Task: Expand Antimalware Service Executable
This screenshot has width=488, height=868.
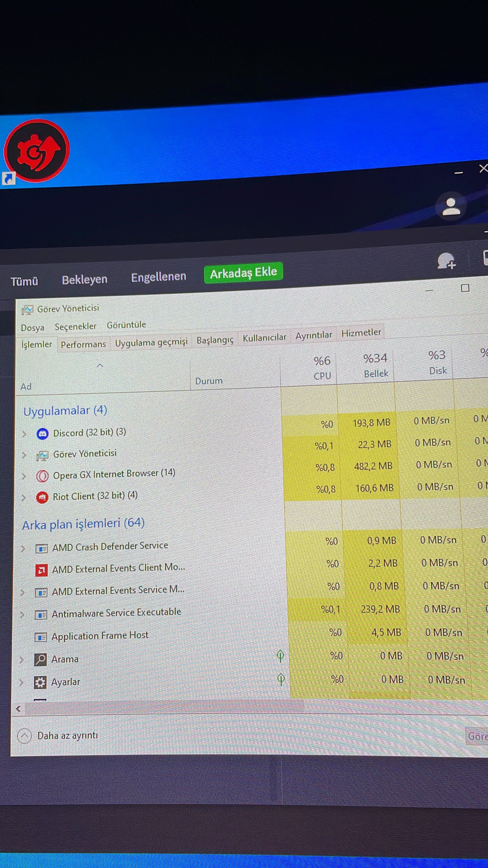Action: point(22,615)
